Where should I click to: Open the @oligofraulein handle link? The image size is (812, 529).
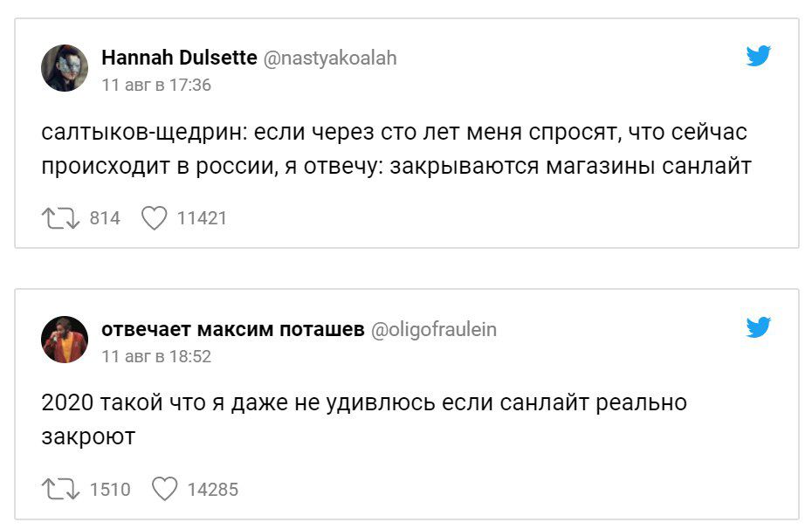(x=434, y=329)
